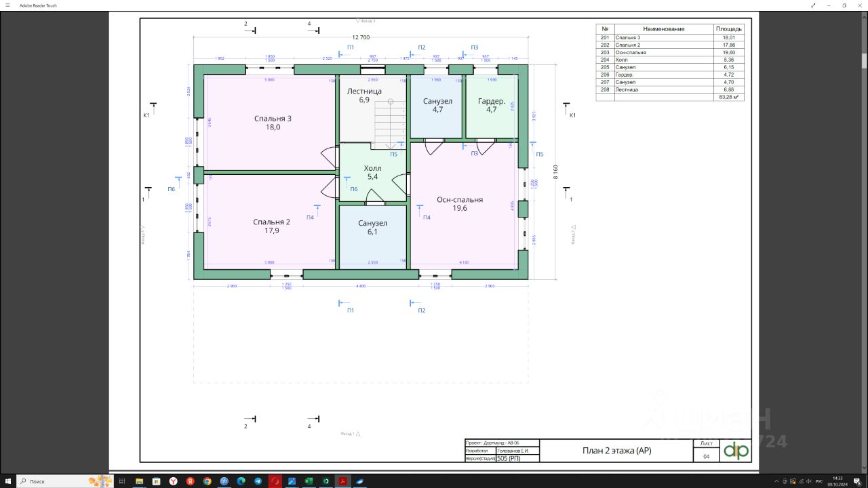Viewport: 868px width, 488px height.
Task: Click the total area "83,28 м²" cell
Action: tap(728, 97)
